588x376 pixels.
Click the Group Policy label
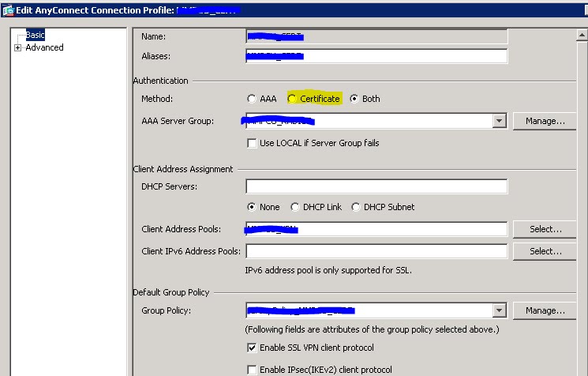click(166, 310)
